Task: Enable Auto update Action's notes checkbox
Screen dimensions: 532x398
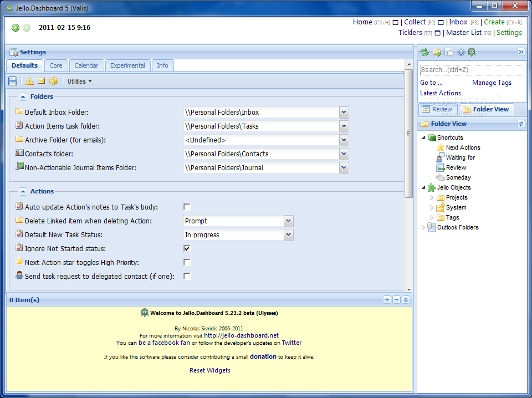Action: click(x=187, y=207)
